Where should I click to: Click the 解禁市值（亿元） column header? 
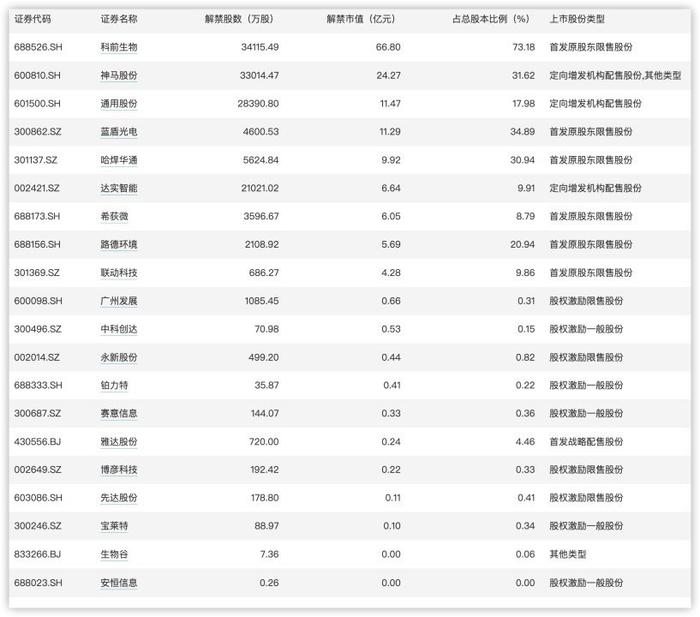pos(361,19)
